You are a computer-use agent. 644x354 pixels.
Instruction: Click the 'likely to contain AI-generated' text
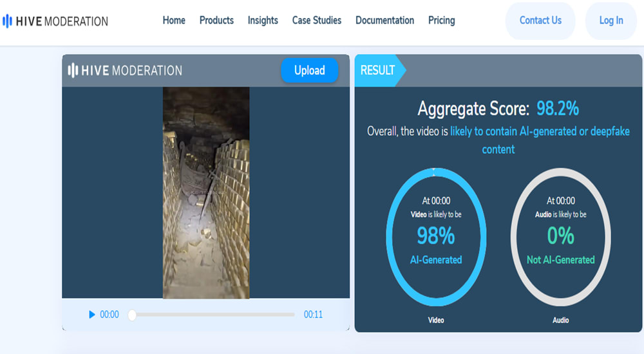[540, 131]
